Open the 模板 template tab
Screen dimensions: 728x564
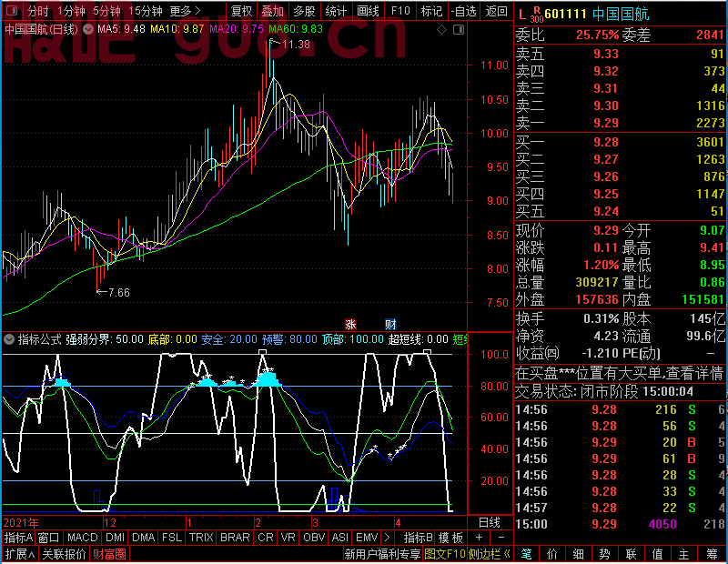[450, 538]
